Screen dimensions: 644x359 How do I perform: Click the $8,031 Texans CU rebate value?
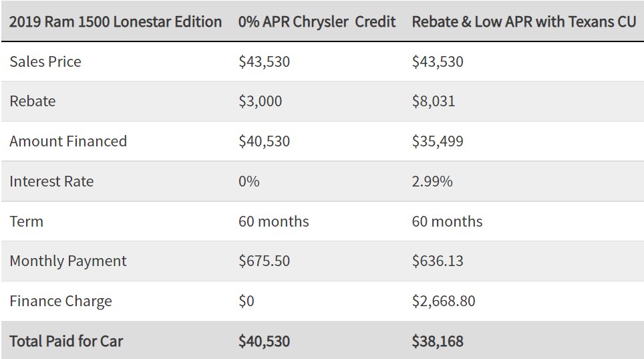tap(434, 101)
